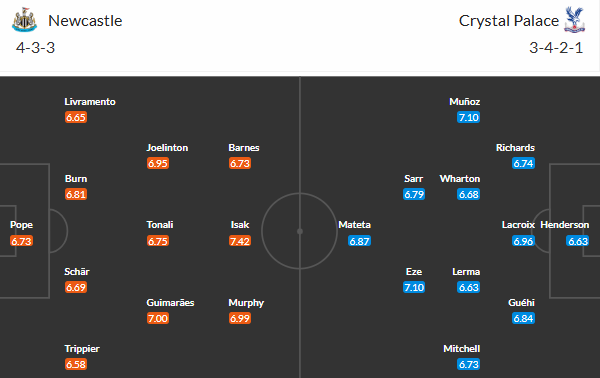Select Muñoz's 7.10 rating badge

click(x=468, y=117)
